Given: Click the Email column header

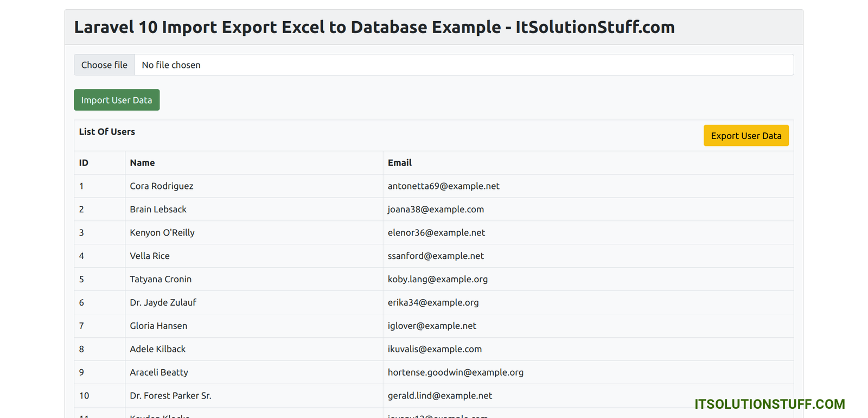Looking at the screenshot, I should tap(399, 163).
